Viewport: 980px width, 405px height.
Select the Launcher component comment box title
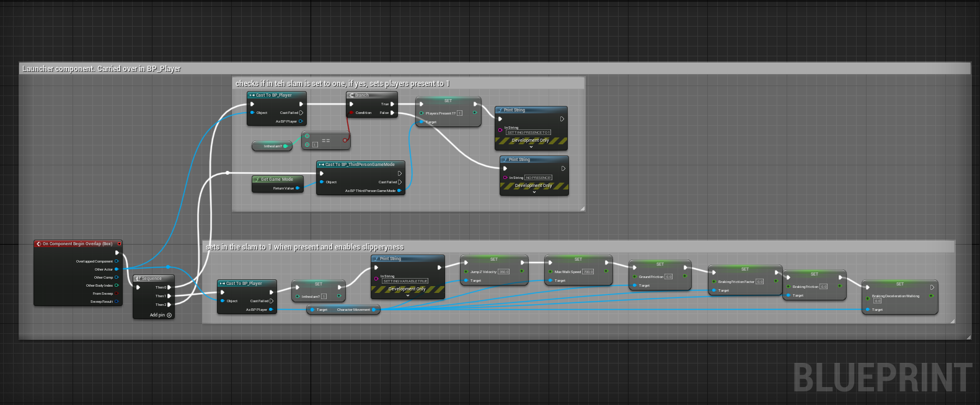pos(102,69)
